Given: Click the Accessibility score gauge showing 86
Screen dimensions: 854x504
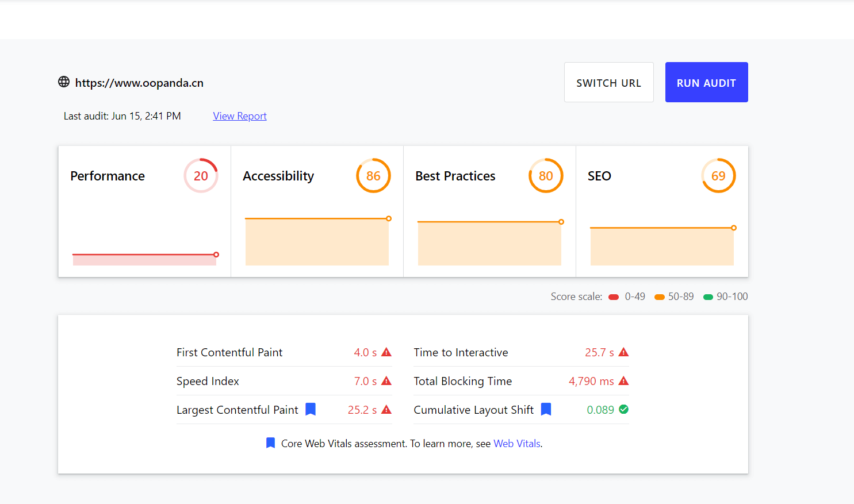Looking at the screenshot, I should pyautogui.click(x=373, y=176).
